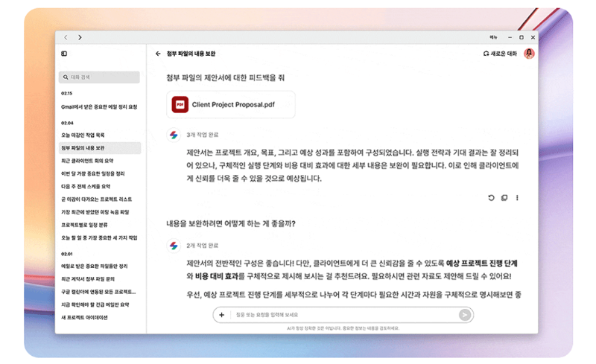Open chat 최근 계약서 첨부 파일 문의

pos(88,279)
